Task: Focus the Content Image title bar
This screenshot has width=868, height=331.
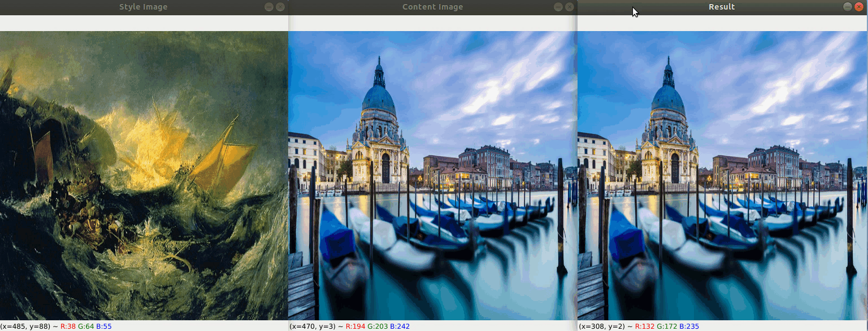Action: tap(433, 7)
